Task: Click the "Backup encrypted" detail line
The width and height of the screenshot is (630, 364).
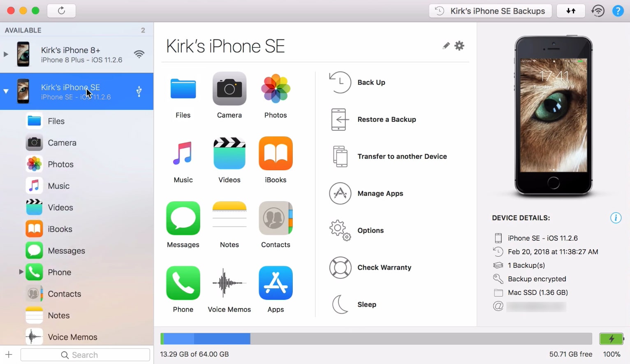Action: coord(537,279)
